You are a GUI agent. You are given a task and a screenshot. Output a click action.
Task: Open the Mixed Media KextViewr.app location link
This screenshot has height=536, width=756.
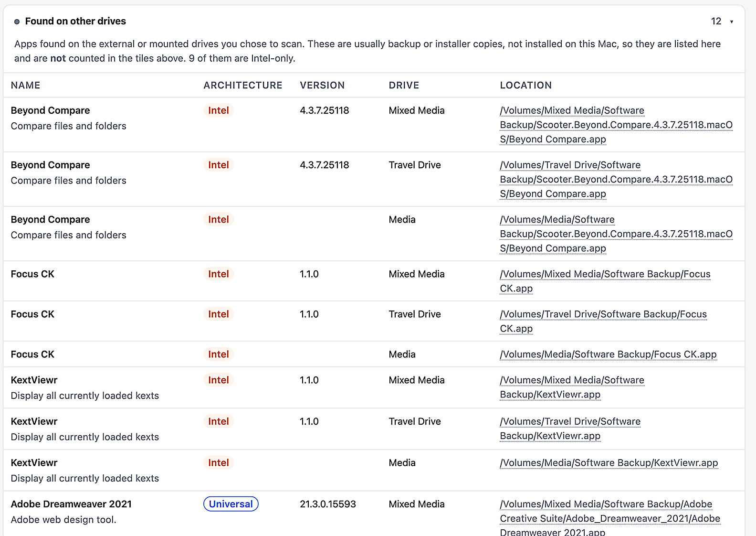click(x=572, y=387)
